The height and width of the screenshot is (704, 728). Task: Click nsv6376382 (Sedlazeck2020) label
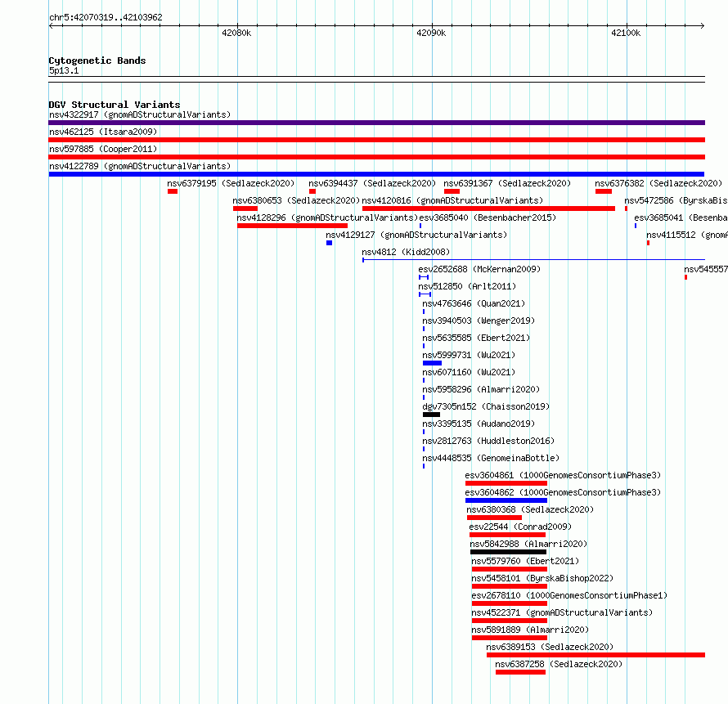(x=658, y=183)
